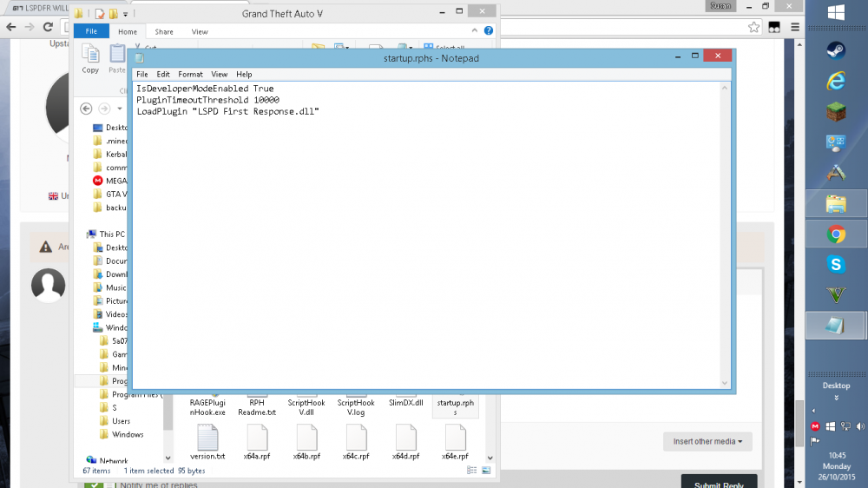Open Steam from the desktop toolbar
The image size is (868, 488).
pyautogui.click(x=836, y=51)
